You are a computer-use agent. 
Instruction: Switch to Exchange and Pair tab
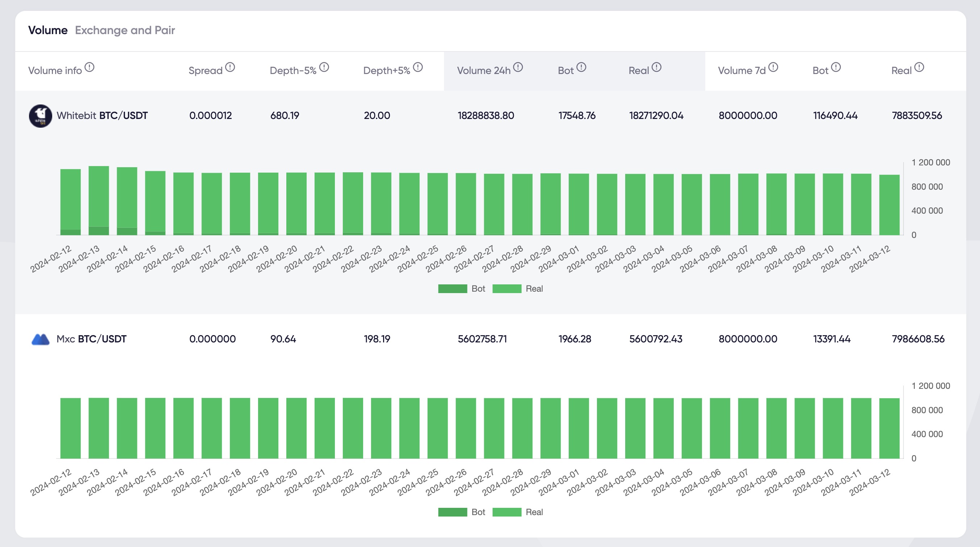coord(125,30)
